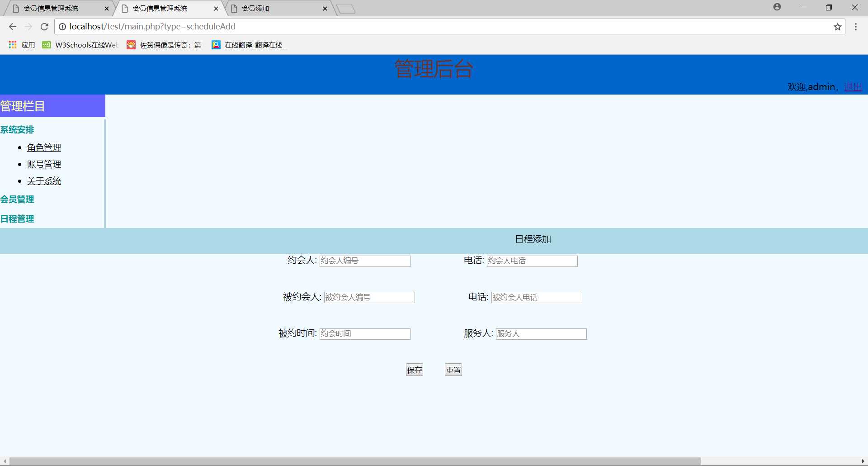Close the active 会员信息管理系统 tab

216,9
